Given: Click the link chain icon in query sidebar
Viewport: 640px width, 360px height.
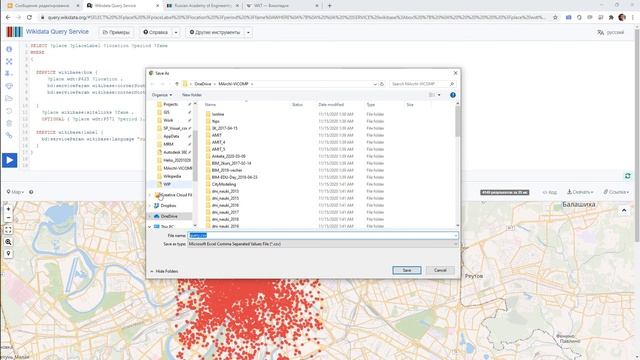Looking at the screenshot, I should point(9,135).
